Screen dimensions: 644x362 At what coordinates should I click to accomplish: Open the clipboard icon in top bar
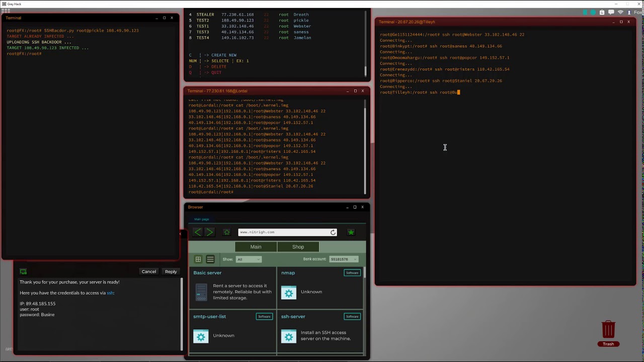click(602, 12)
